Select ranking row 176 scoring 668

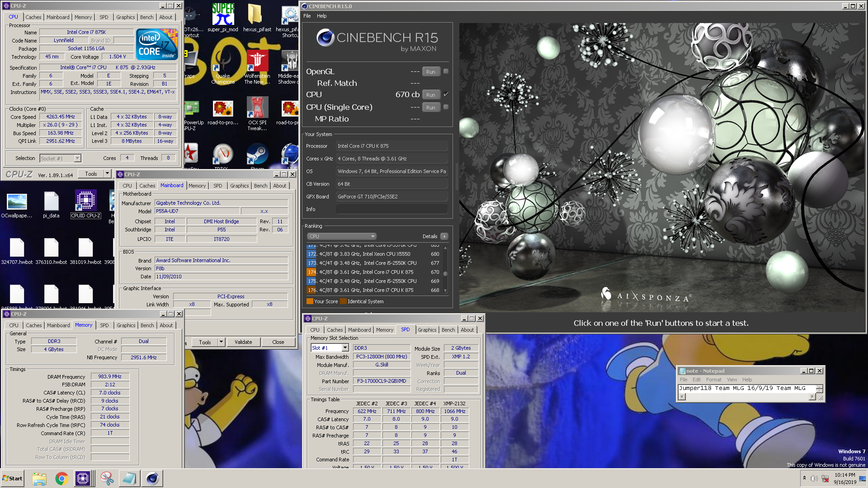click(x=373, y=290)
